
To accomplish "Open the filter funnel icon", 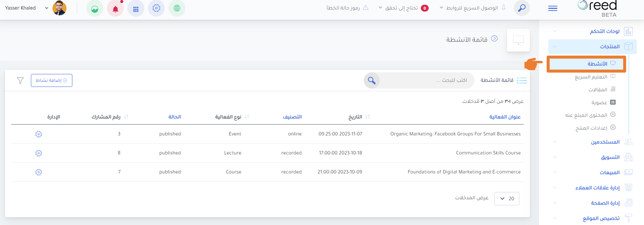I will pyautogui.click(x=20, y=80).
